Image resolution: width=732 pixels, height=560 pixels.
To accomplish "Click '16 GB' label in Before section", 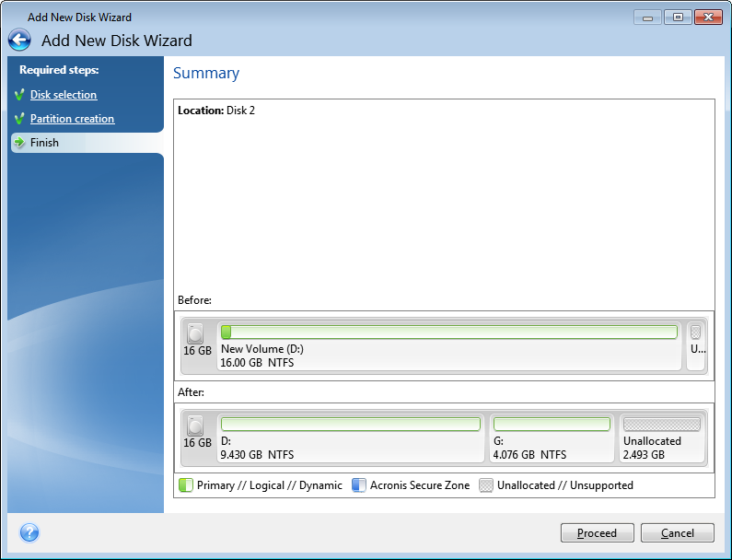I will [197, 351].
